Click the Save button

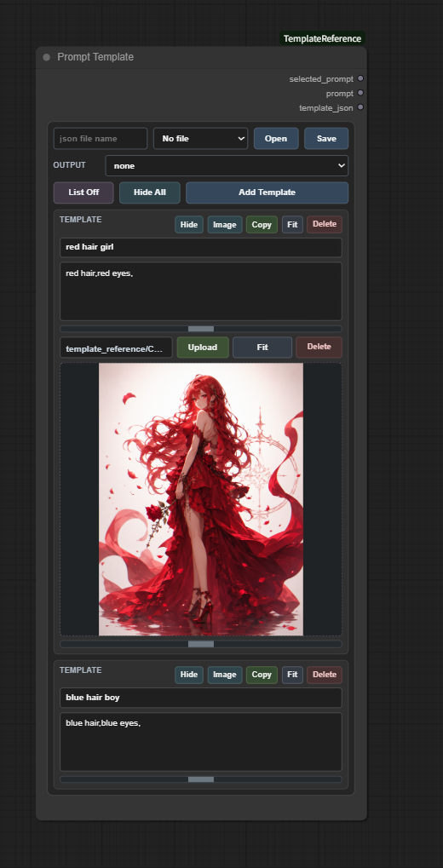click(x=326, y=138)
